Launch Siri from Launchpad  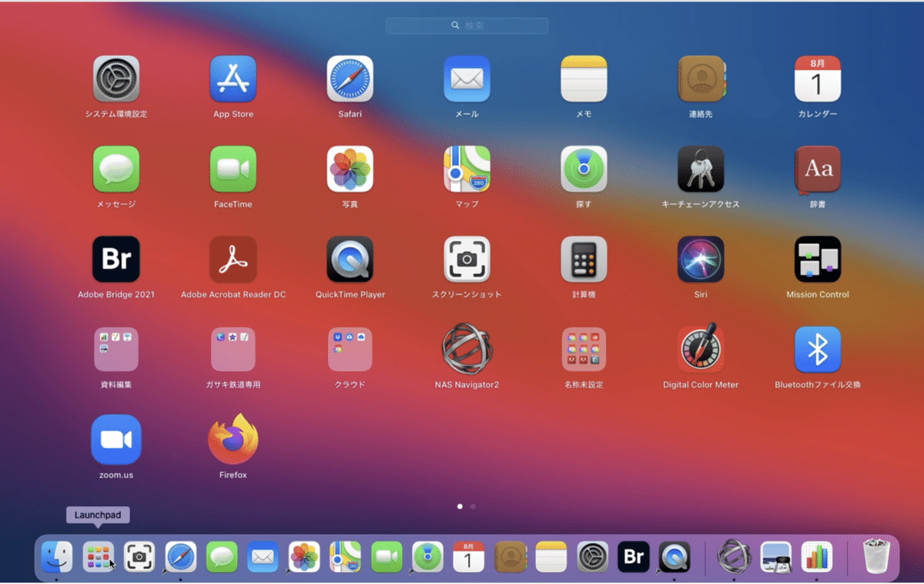click(x=701, y=259)
